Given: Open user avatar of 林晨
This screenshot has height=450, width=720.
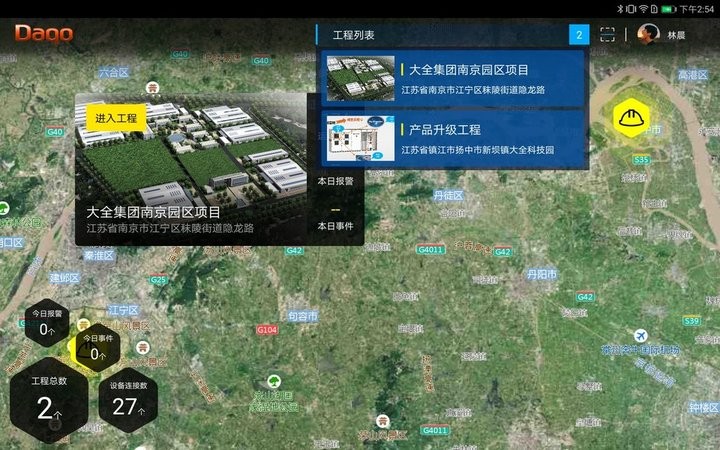Looking at the screenshot, I should pos(648,34).
